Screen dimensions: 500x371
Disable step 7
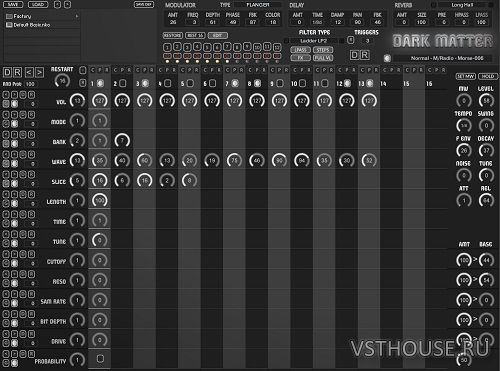click(x=235, y=83)
